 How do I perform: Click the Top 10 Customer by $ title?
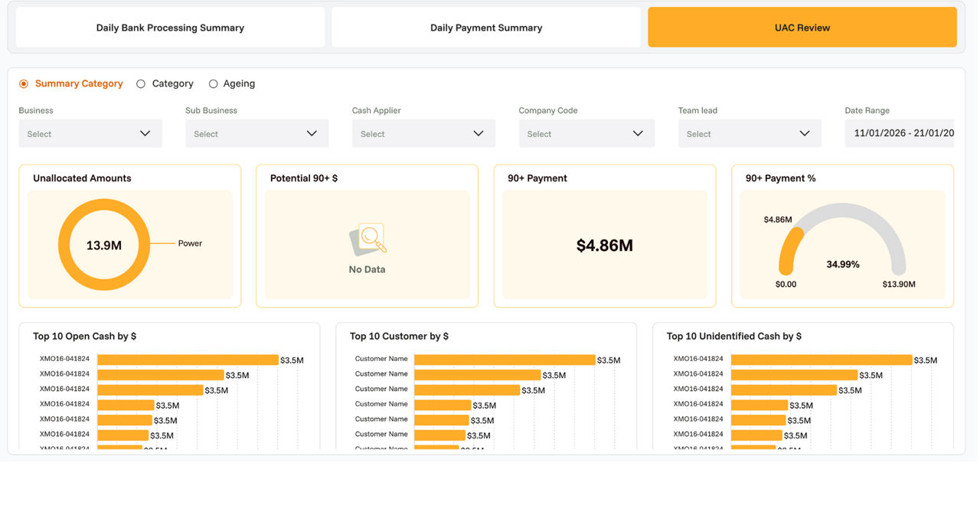click(x=399, y=336)
